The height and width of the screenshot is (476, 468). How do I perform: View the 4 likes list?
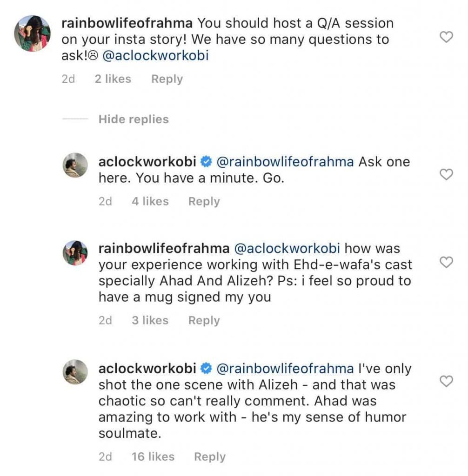pos(150,201)
